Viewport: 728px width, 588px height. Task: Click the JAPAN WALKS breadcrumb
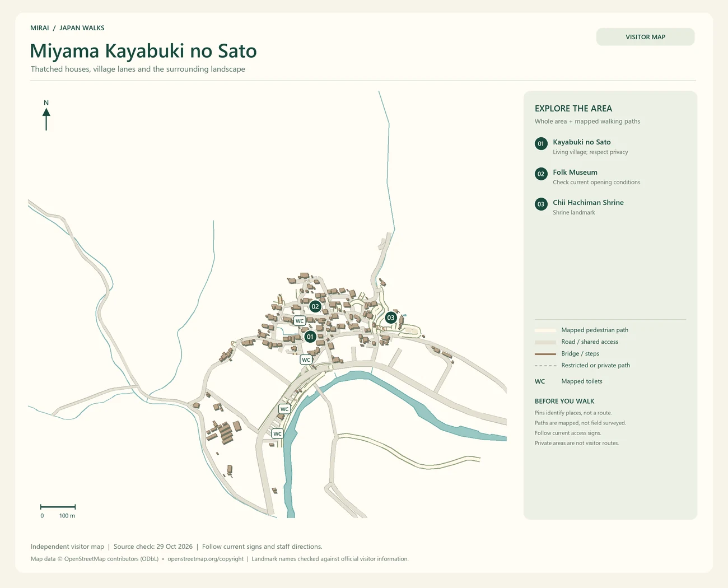tap(82, 28)
